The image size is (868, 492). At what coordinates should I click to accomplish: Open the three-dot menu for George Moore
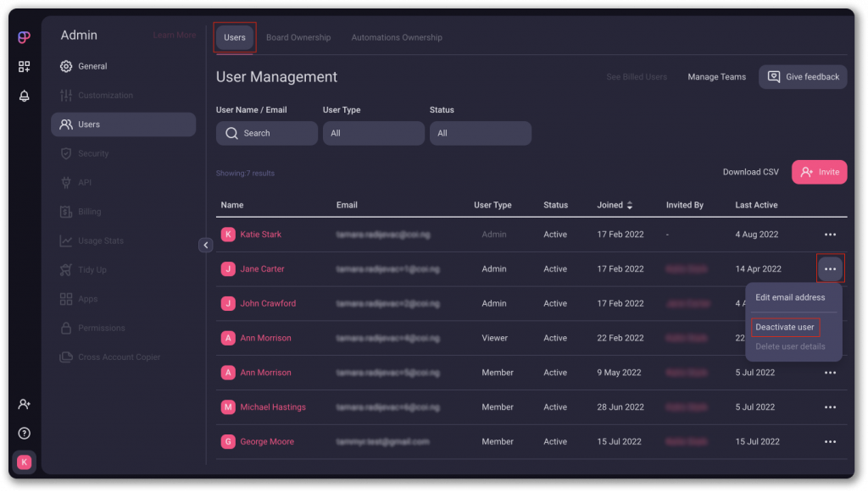[x=830, y=442]
